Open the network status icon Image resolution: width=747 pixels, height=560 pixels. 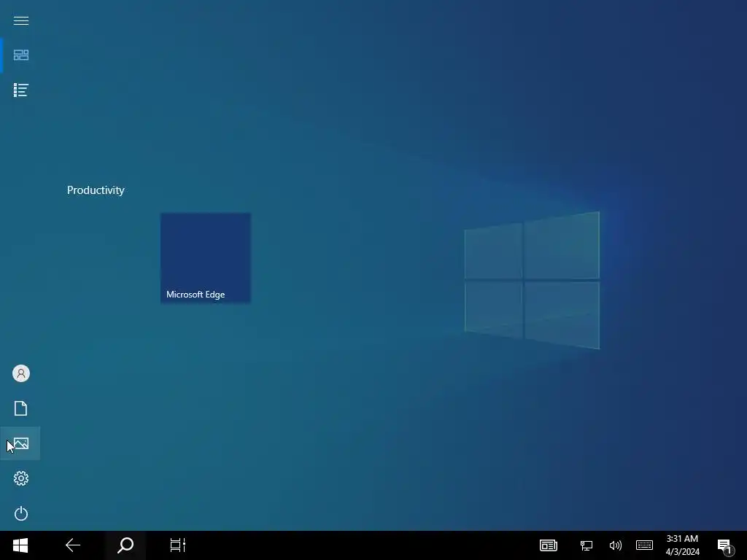pyautogui.click(x=586, y=545)
